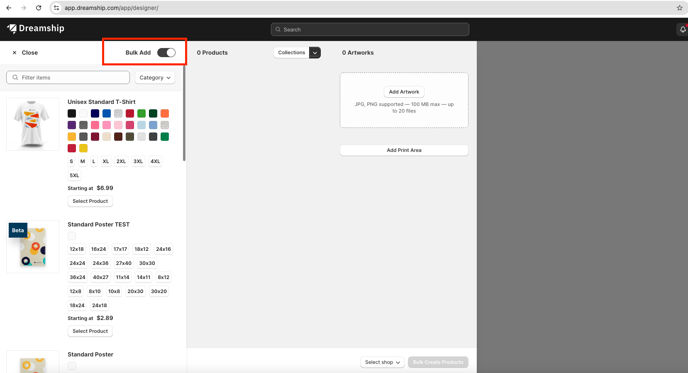Click the 0 Products heading
Image resolution: width=688 pixels, height=373 pixels.
click(212, 53)
